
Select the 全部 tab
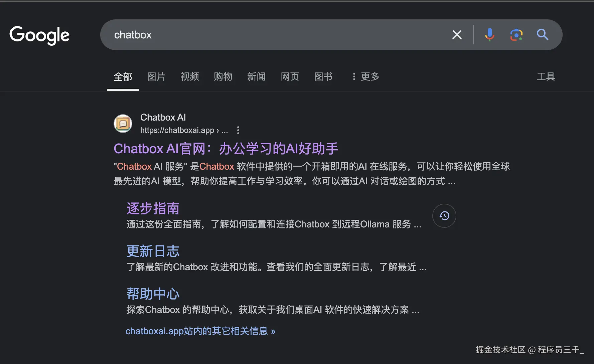point(123,77)
